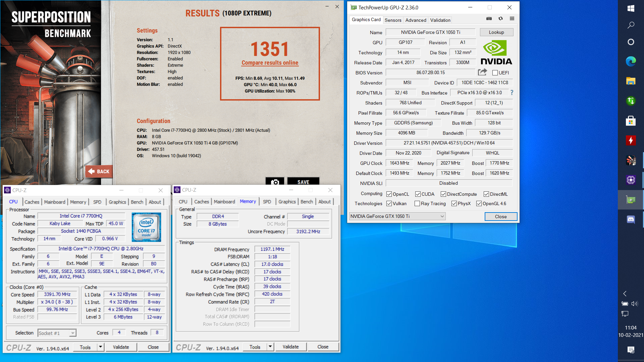The height and width of the screenshot is (362, 644).
Task: Open the red lightning bolt taskbar app
Action: click(631, 140)
